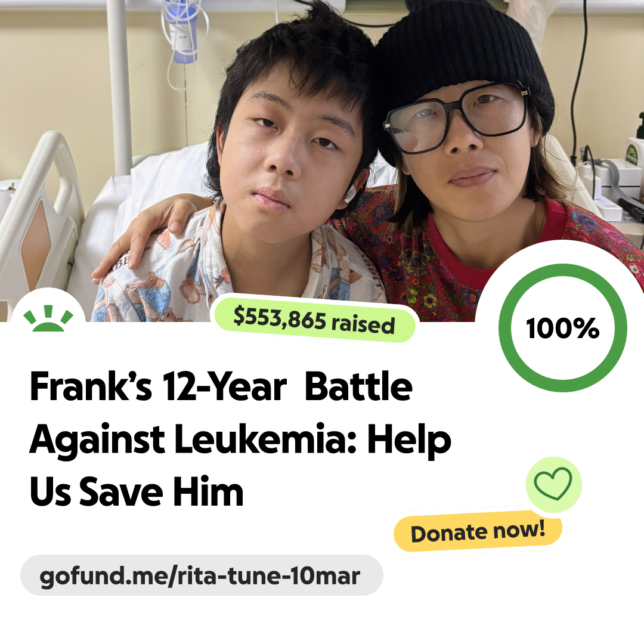Click the black power cable on the wall
This screenshot has width=644, height=644.
[x=578, y=82]
